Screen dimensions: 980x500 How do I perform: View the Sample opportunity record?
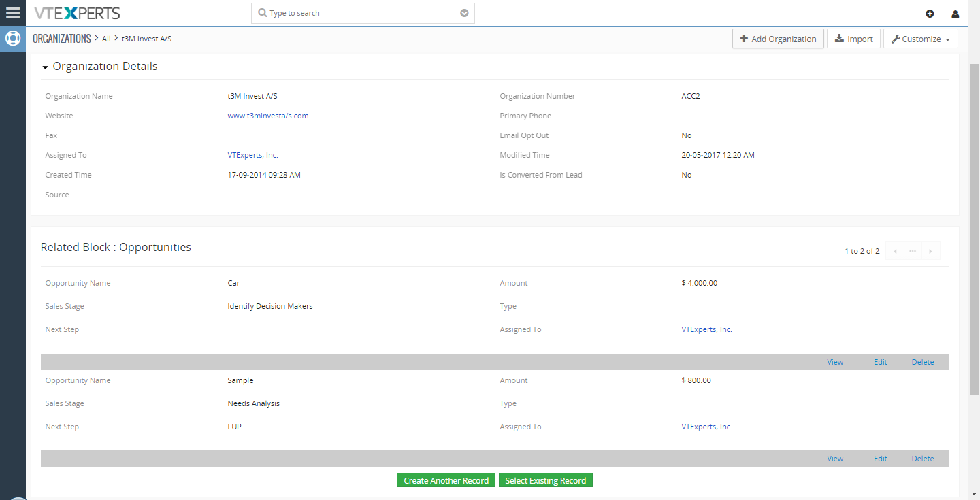click(835, 459)
